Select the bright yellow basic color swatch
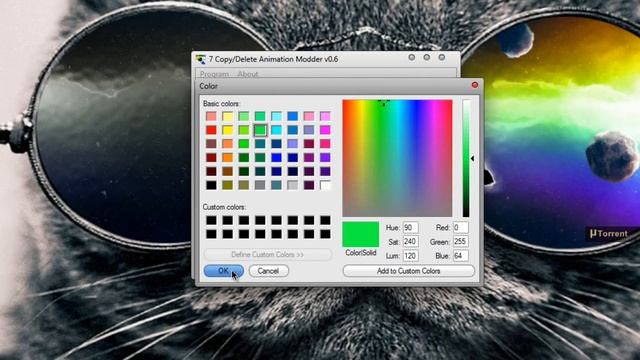The height and width of the screenshot is (360, 640). pos(227,130)
